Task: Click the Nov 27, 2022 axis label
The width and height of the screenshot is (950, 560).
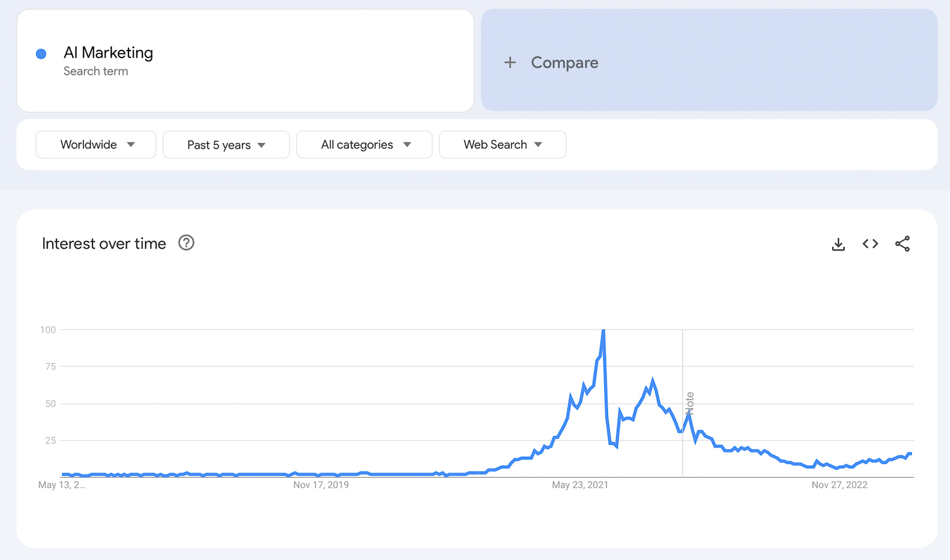Action: (839, 485)
